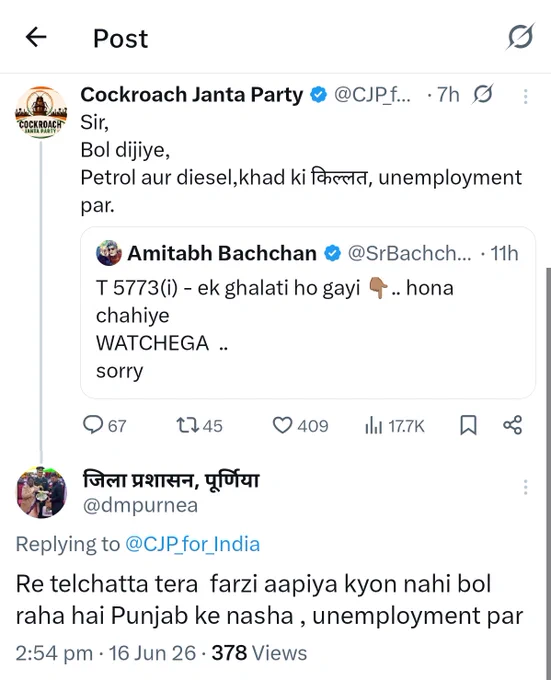The image size is (551, 680).
Task: View analytics showing 17.7K views
Action: point(395,426)
